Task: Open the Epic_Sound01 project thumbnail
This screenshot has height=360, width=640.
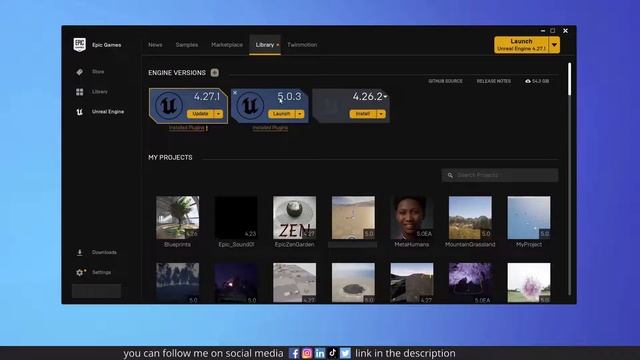Action: click(236, 218)
